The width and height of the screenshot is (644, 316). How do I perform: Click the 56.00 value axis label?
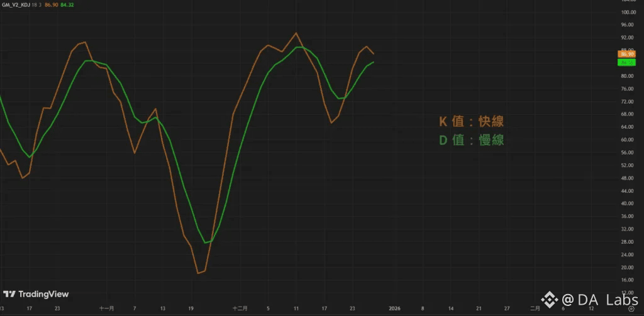(x=628, y=152)
